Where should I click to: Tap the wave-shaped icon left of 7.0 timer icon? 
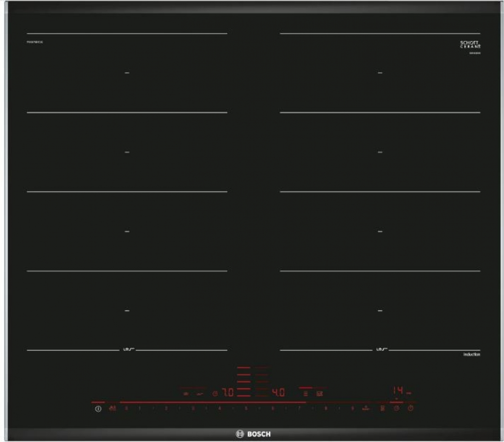coord(200,393)
